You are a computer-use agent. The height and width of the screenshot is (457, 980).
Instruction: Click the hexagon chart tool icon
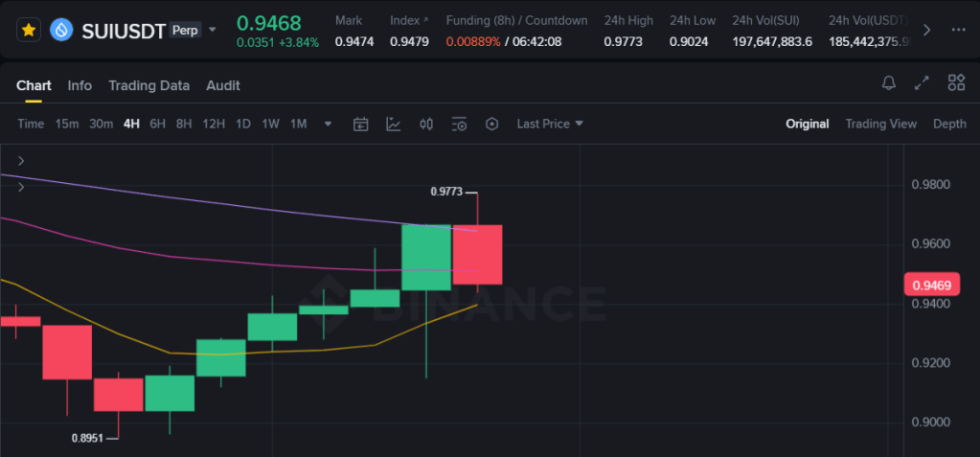coord(492,124)
